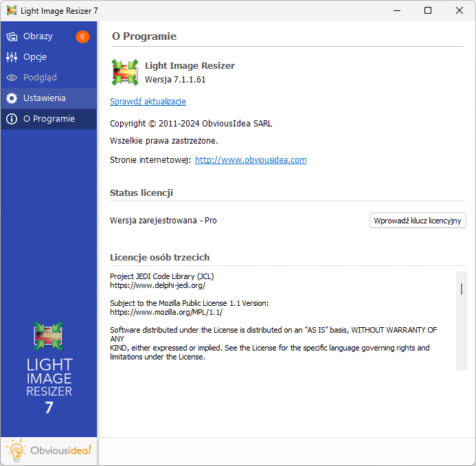Click the Podgląd eye icon
The height and width of the screenshot is (466, 476).
(x=12, y=78)
